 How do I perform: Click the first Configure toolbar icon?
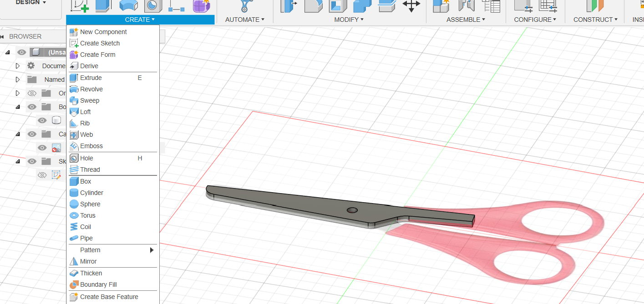(524, 5)
